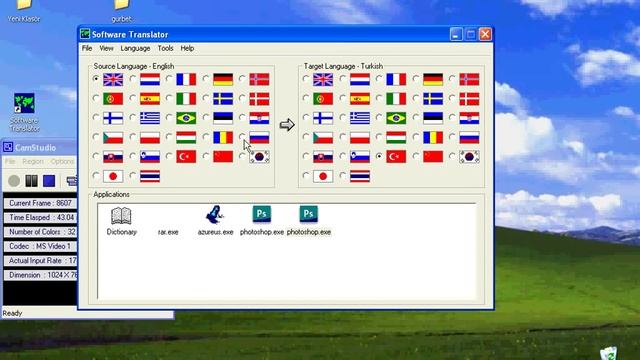This screenshot has height=360, width=640.
Task: Select the UK flag in Target Language
Action: [323, 79]
